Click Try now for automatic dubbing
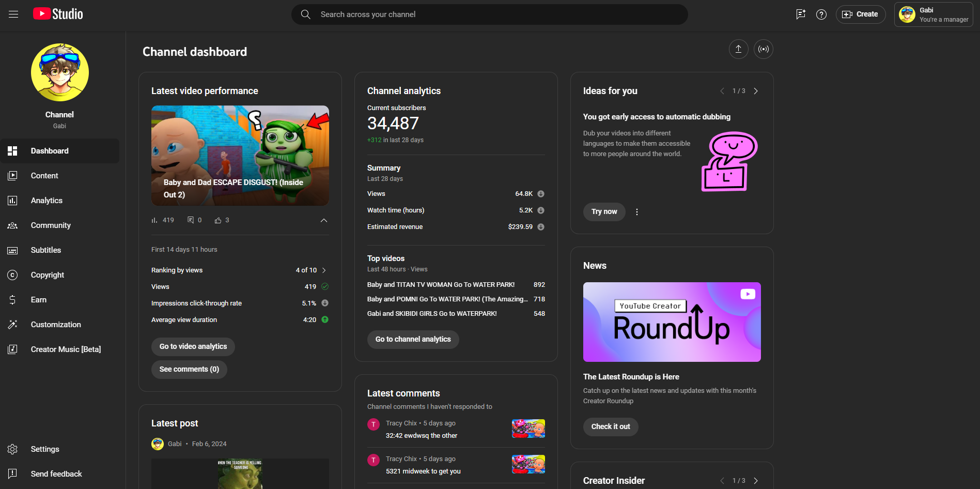The width and height of the screenshot is (980, 489). pyautogui.click(x=604, y=212)
